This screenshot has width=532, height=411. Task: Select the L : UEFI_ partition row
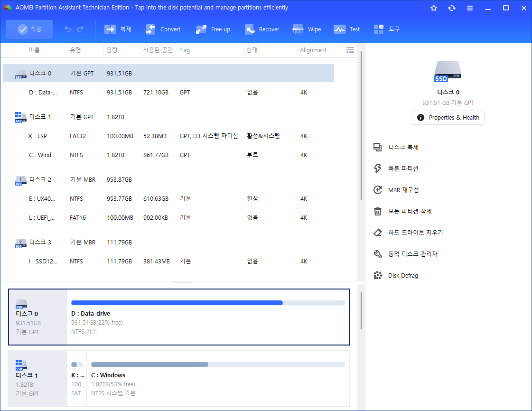point(168,217)
